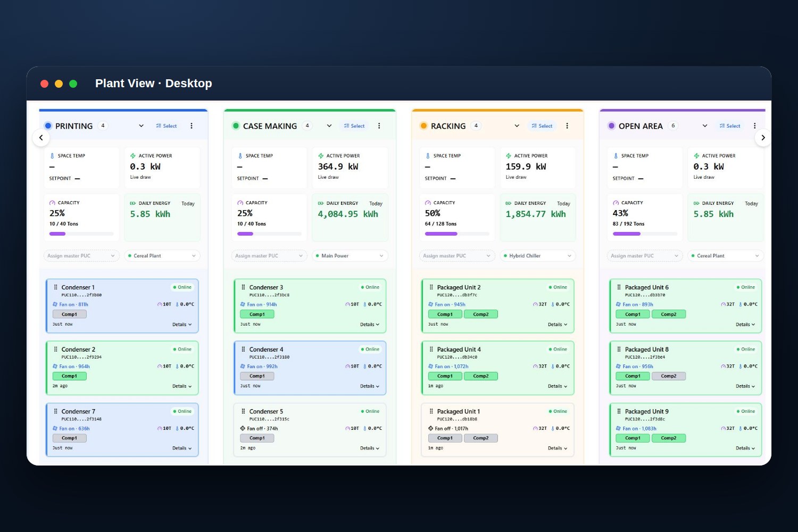Click the RACKING orange zone color dot
Viewport: 798px width, 532px height.
424,126
